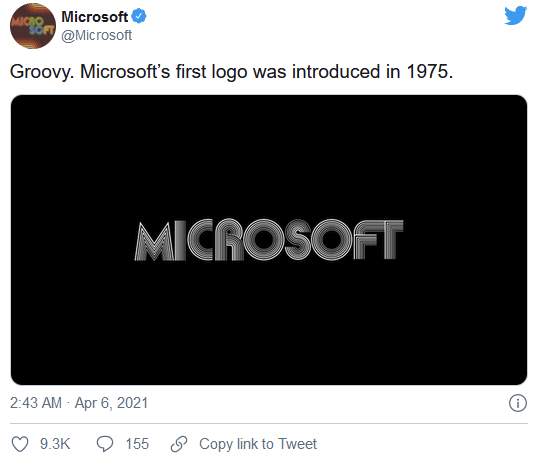Open the Microsoft profile avatar

click(x=33, y=26)
